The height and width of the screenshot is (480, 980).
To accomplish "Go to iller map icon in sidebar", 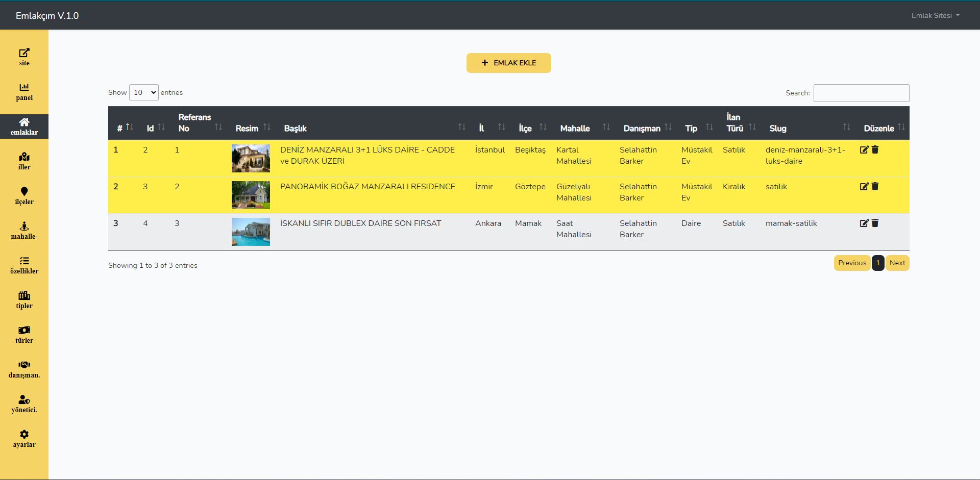I will click(x=24, y=157).
